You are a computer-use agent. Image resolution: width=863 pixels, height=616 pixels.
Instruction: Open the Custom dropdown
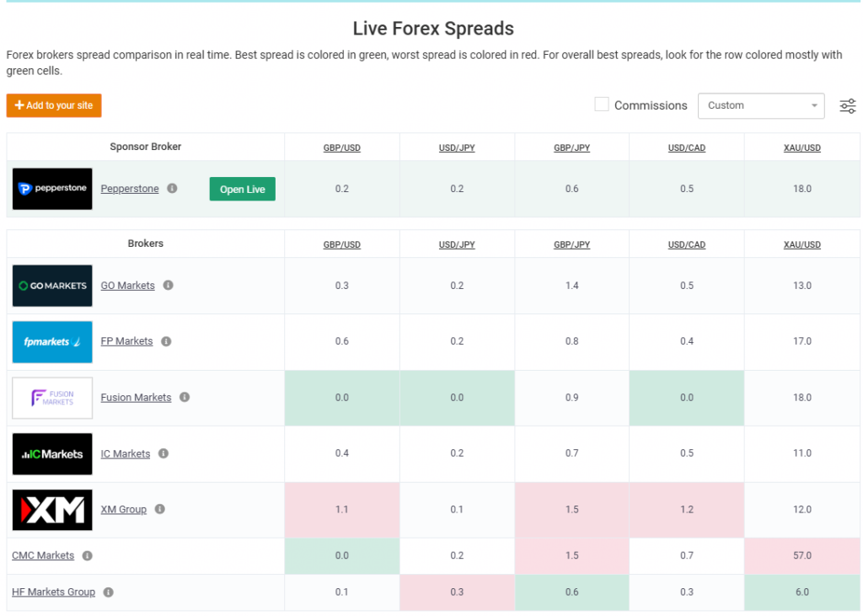[x=761, y=105]
